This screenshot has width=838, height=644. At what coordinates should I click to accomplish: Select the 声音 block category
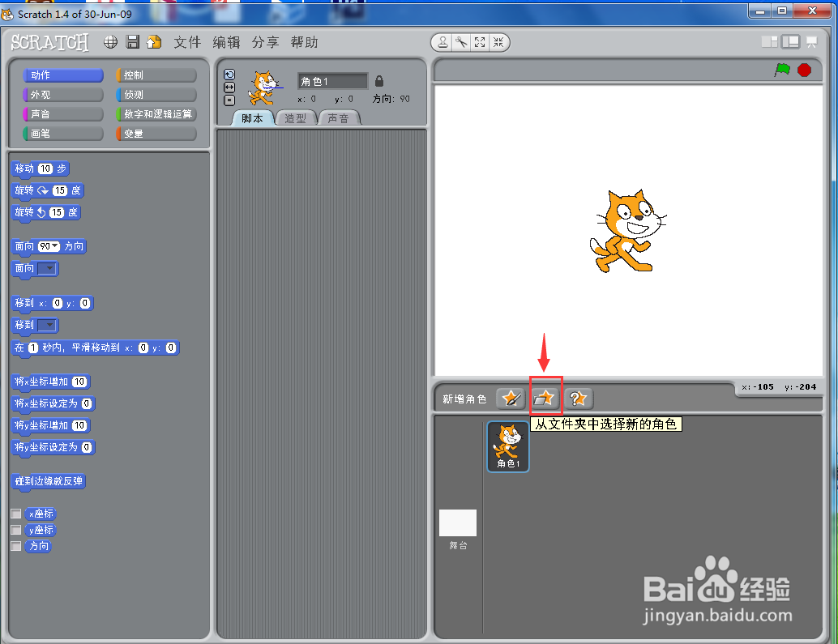(63, 113)
